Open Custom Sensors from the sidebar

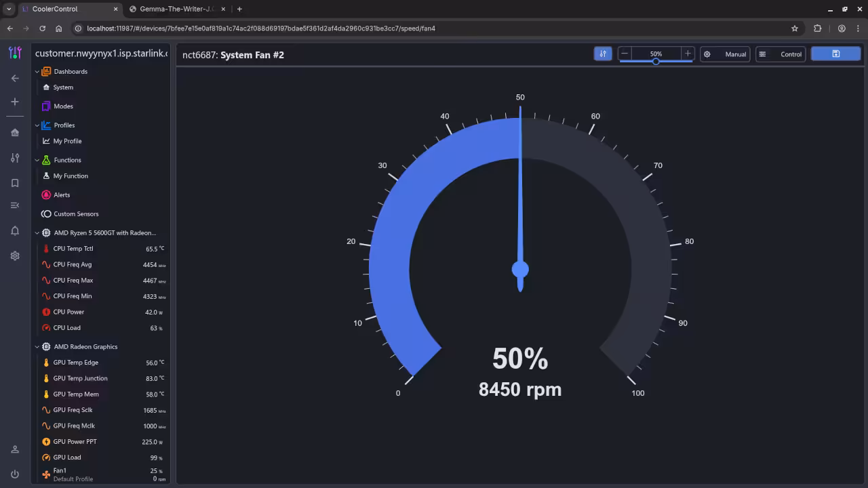tap(75, 213)
